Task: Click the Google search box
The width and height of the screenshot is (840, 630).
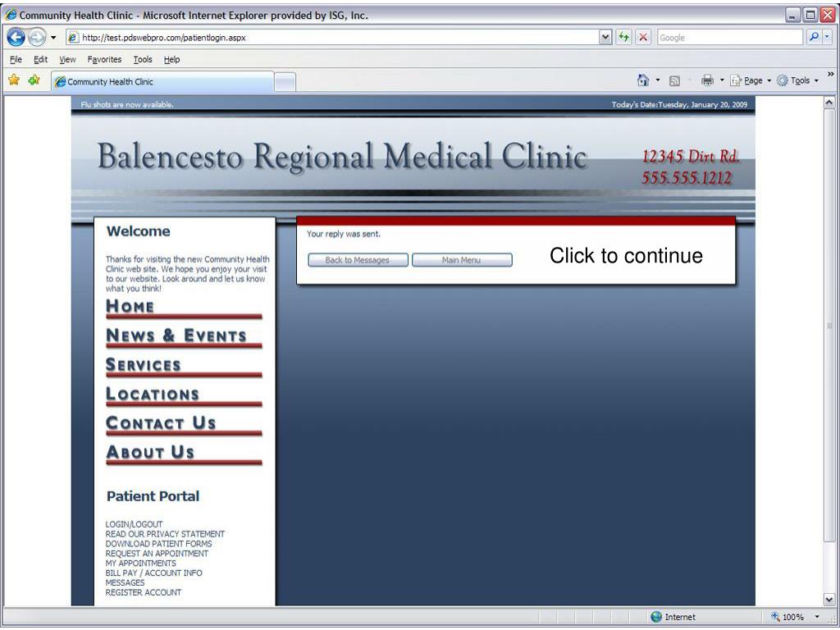Action: [x=731, y=38]
